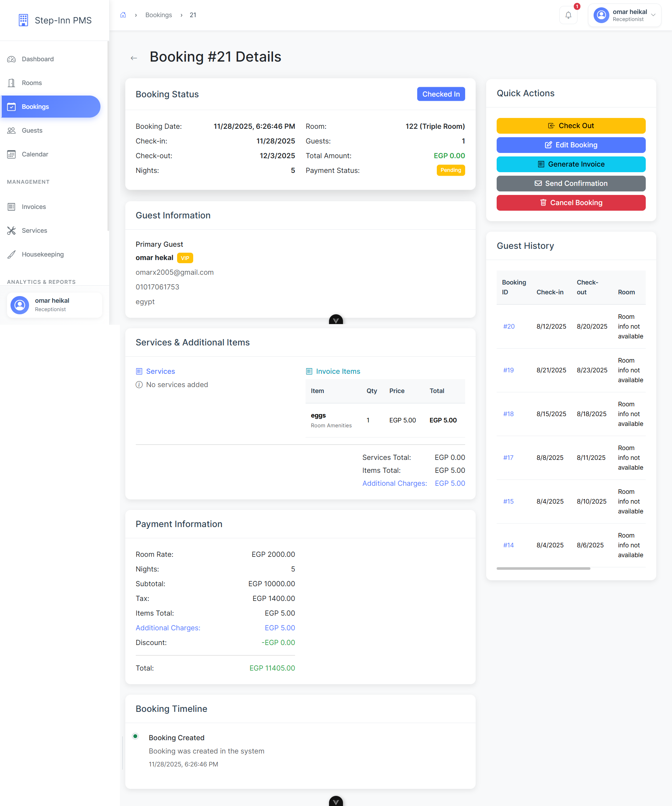Image resolution: width=672 pixels, height=806 pixels.
Task: Click the back arrow next to Booking #21 Details
Action: [x=134, y=57]
